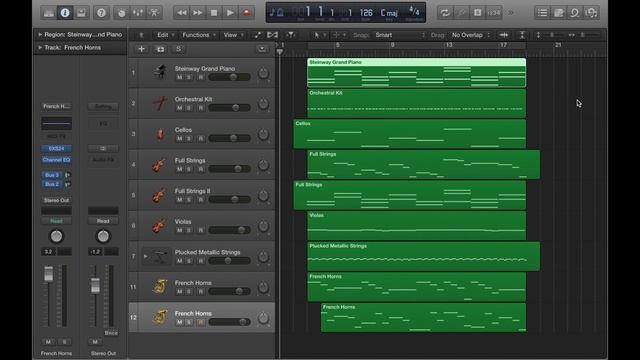This screenshot has height=360, width=640.
Task: Toggle French Horns Read automation button
Action: [56, 221]
